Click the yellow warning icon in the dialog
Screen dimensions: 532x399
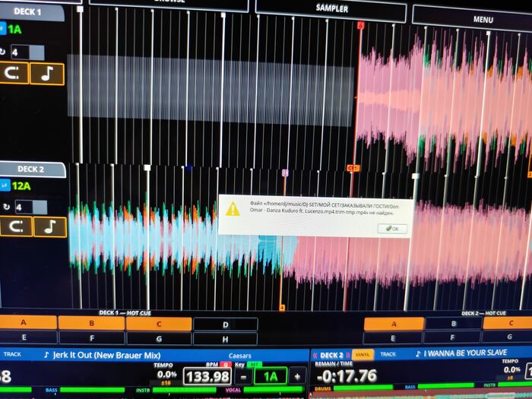point(233,209)
